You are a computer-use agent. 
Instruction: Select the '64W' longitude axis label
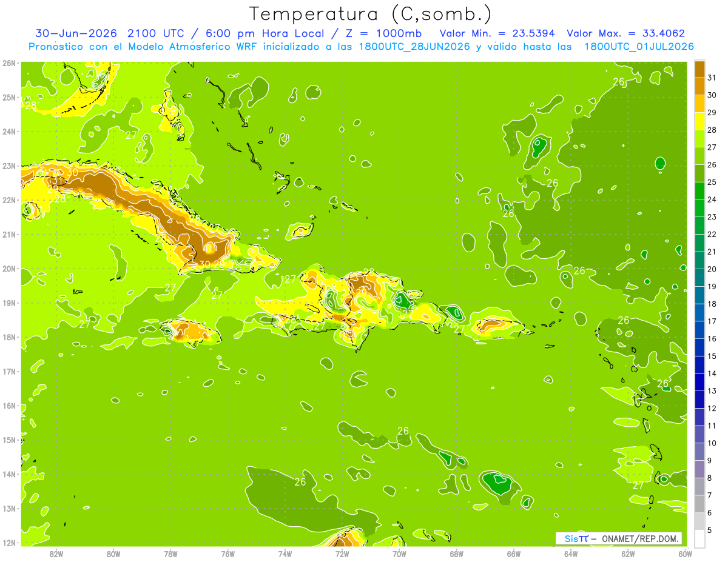571,554
